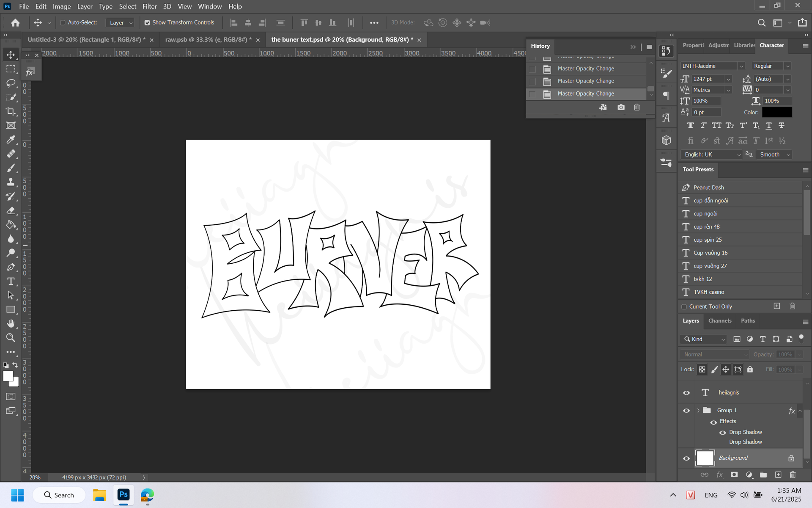Select the Move tool
Viewport: 812px width, 508px height.
(x=11, y=55)
